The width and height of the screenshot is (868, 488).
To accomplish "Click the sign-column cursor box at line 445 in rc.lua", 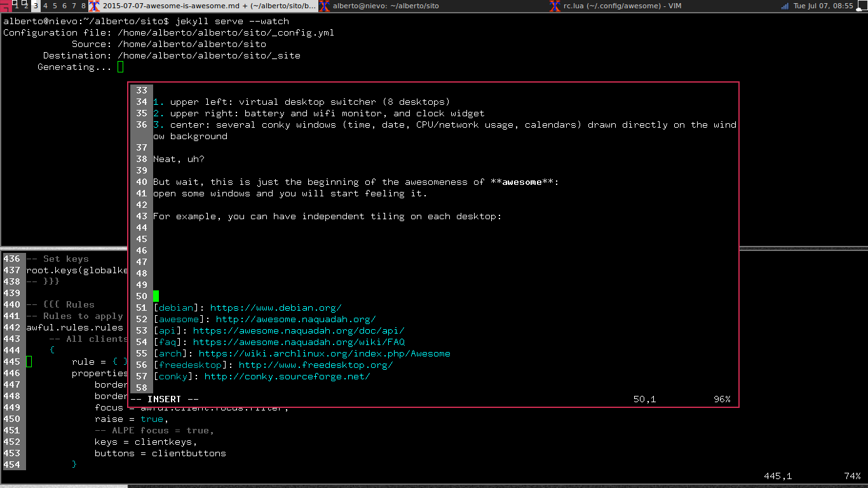I will [x=29, y=362].
